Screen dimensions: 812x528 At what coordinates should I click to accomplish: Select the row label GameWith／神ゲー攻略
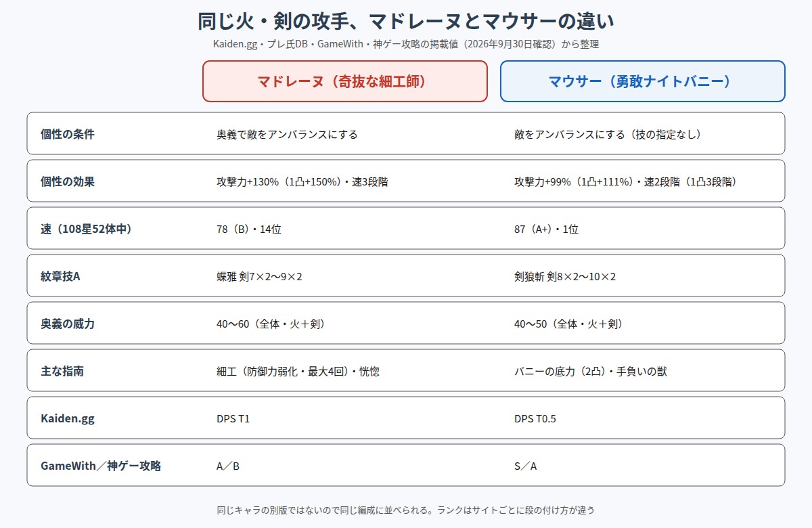[101, 466]
